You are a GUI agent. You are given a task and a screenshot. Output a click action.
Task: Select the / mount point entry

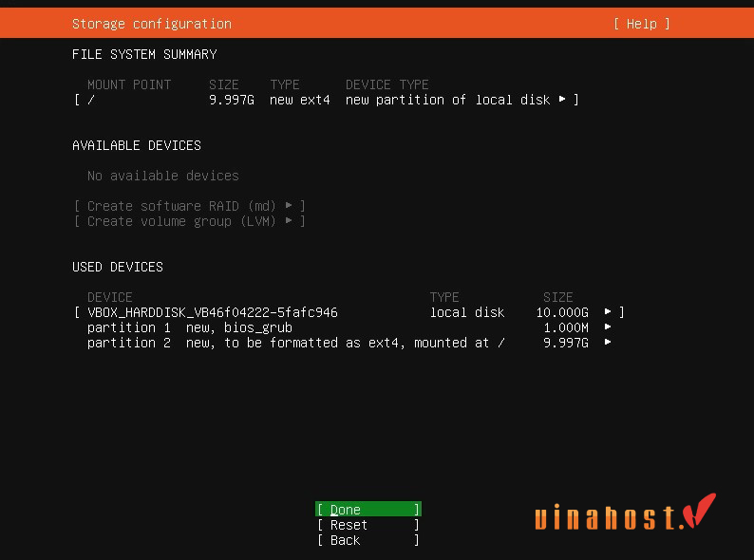(x=91, y=100)
